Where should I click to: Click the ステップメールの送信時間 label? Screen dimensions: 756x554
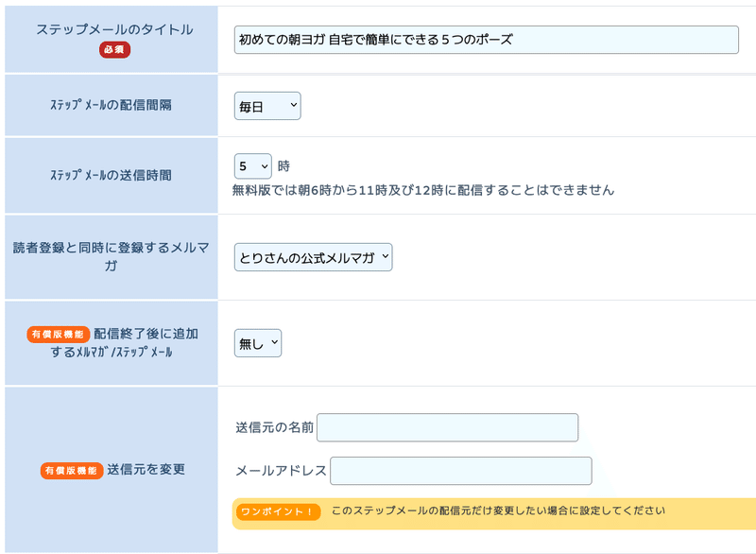[x=112, y=175]
